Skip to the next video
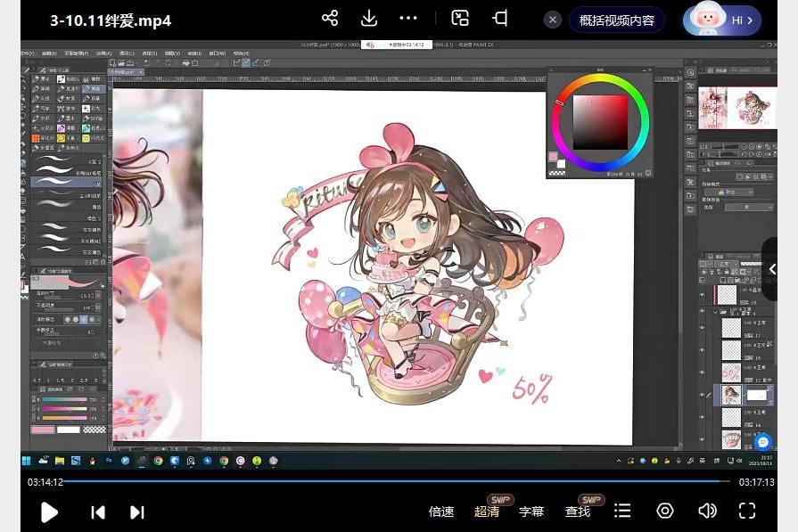This screenshot has height=532, width=798. (137, 512)
